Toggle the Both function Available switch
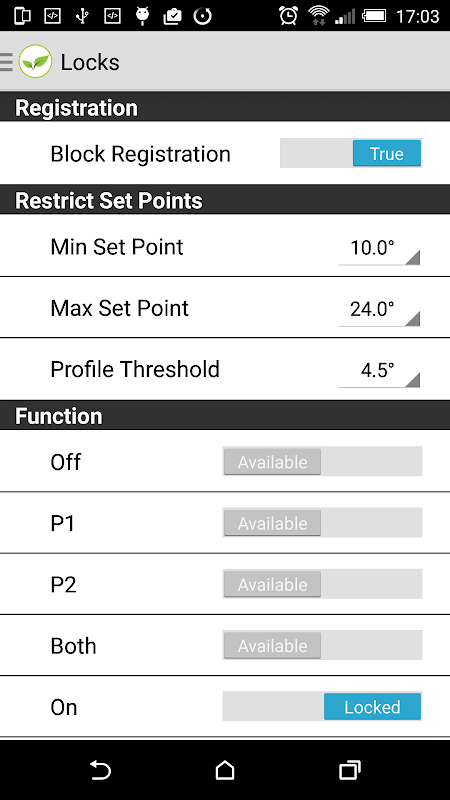The image size is (450, 800). point(322,645)
